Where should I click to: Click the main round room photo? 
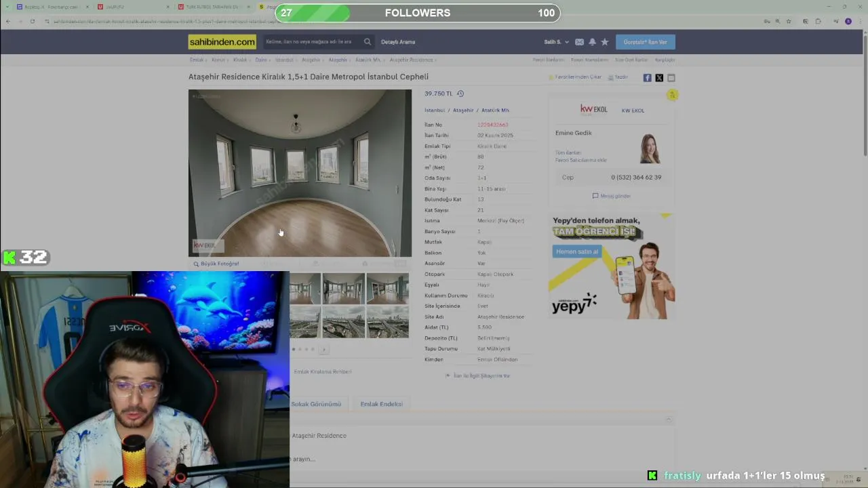click(x=300, y=173)
